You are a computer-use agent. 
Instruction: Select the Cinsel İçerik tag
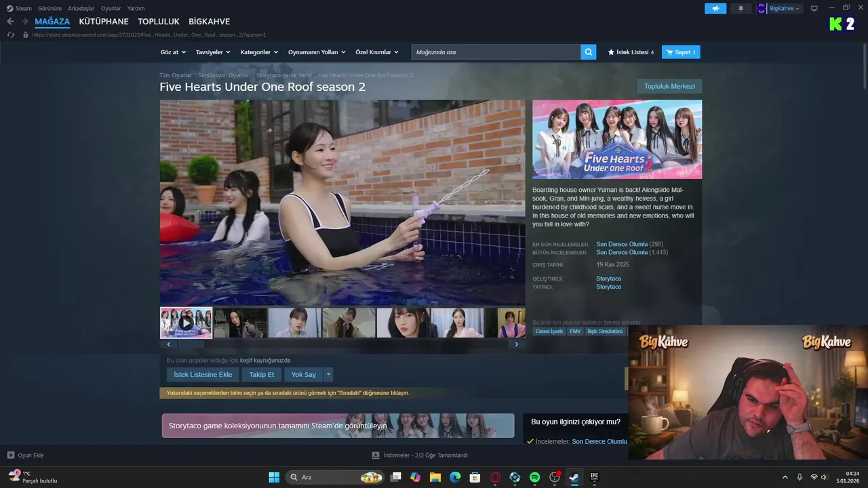click(549, 331)
